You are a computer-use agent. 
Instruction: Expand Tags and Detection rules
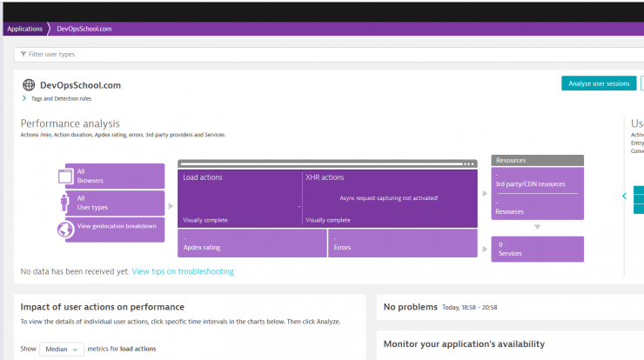[57, 98]
